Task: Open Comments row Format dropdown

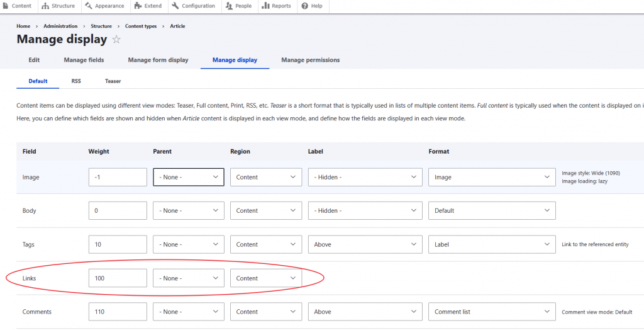Action: [492, 312]
